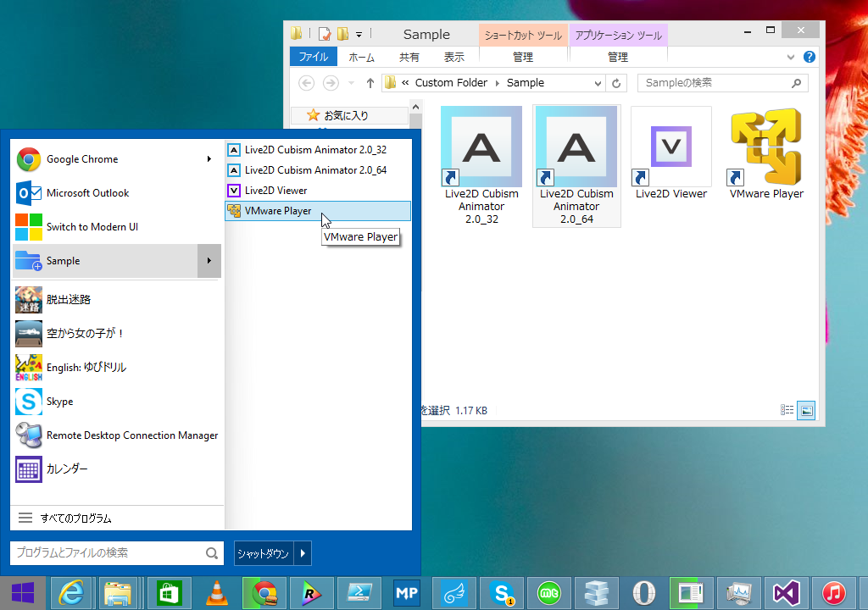Screen dimensions: 868x610
Task: Go up one folder level in Explorer
Action: pos(370,83)
